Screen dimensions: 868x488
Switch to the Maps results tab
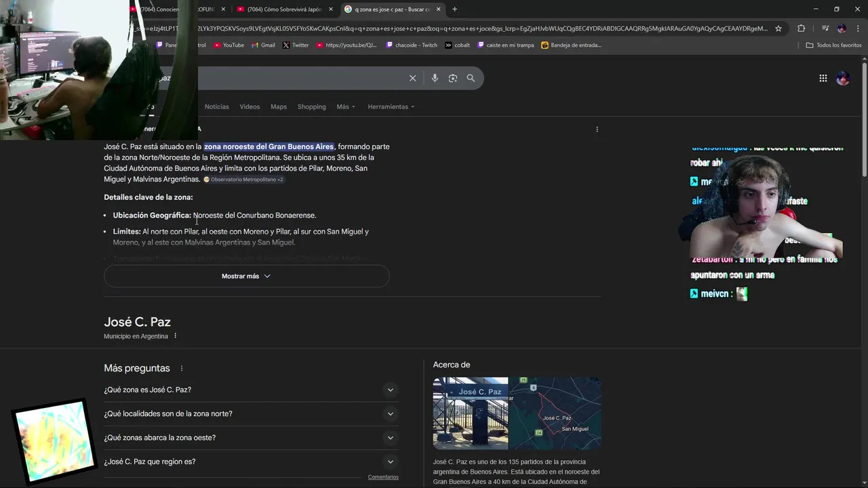[x=279, y=106]
